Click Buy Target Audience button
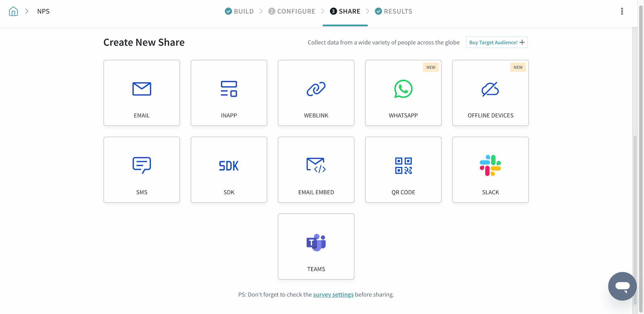This screenshot has height=314, width=644. (496, 43)
